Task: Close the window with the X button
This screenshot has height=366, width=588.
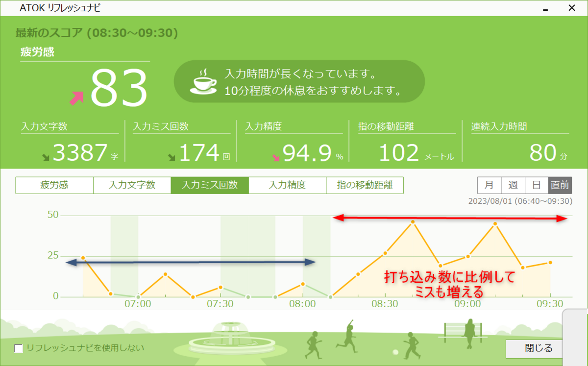Action: point(572,8)
